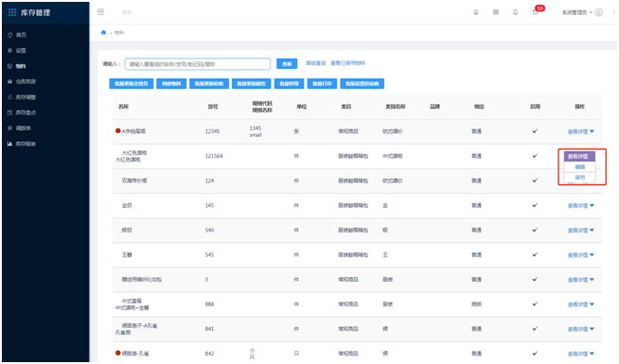This screenshot has width=619, height=364.
Task: Click the 批量更新仓管员 button
Action: tap(132, 83)
